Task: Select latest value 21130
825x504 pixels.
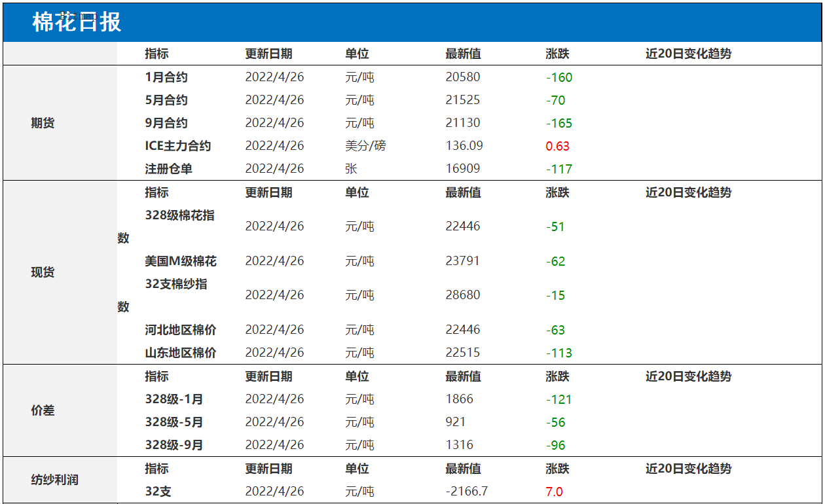Action: (x=463, y=123)
